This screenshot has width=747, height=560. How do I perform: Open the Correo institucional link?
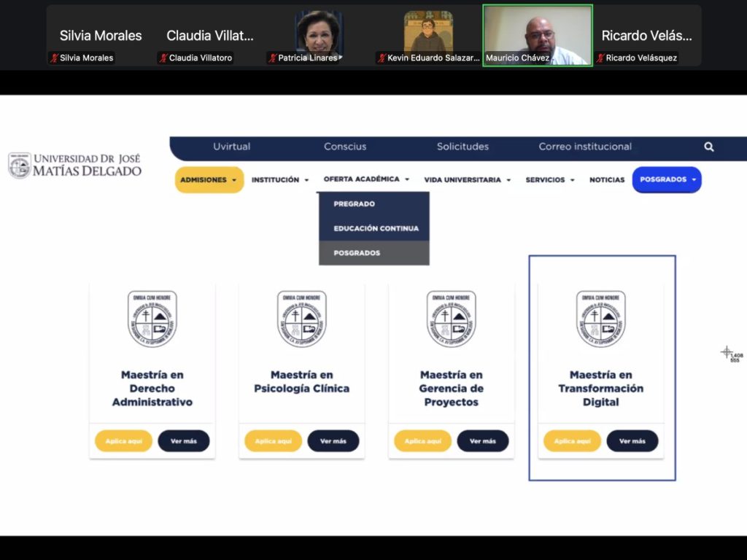tap(584, 147)
